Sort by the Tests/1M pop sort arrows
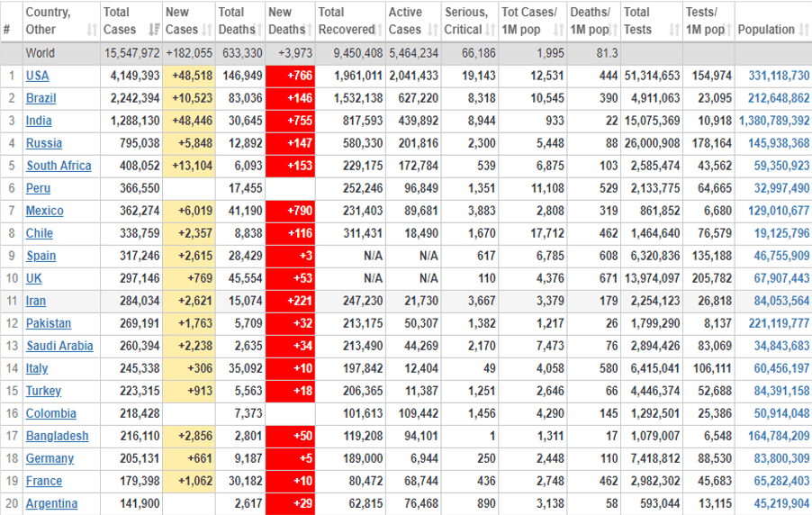This screenshot has width=812, height=515. point(728,30)
